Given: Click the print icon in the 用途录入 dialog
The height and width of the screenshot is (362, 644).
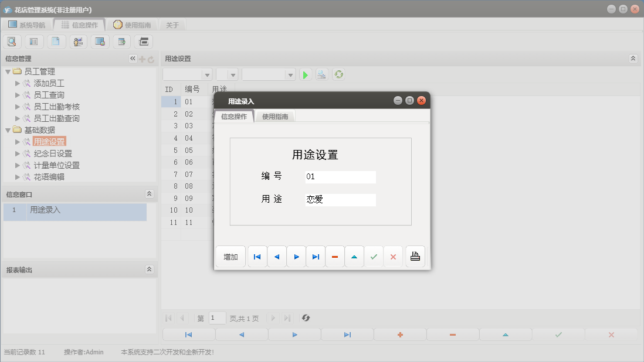Looking at the screenshot, I should pos(415,257).
